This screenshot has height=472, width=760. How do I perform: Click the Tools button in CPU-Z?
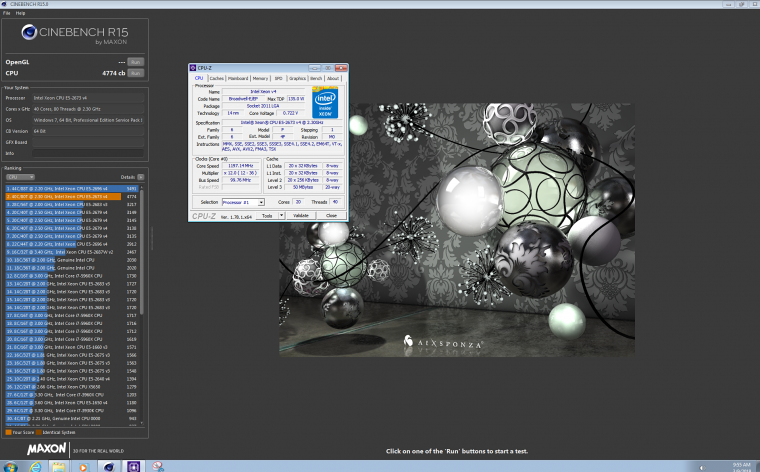(267, 216)
